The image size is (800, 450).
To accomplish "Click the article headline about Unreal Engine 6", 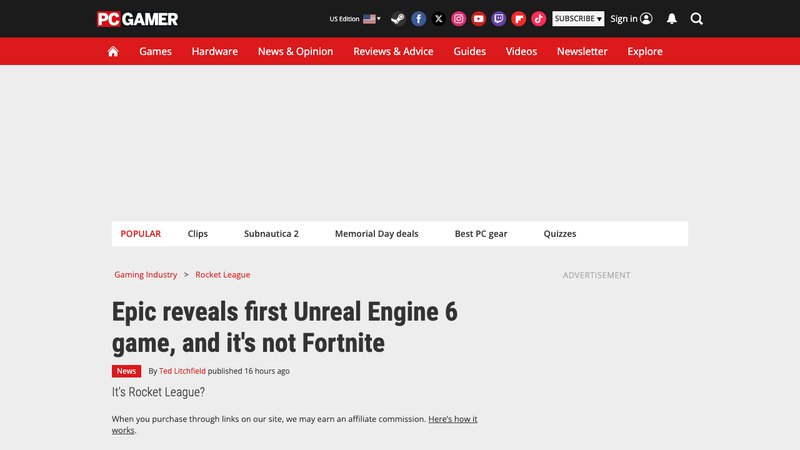I will (285, 327).
